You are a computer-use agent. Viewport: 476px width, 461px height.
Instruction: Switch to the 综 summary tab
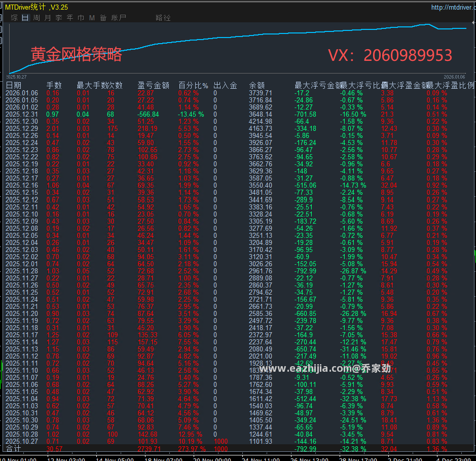[14, 18]
